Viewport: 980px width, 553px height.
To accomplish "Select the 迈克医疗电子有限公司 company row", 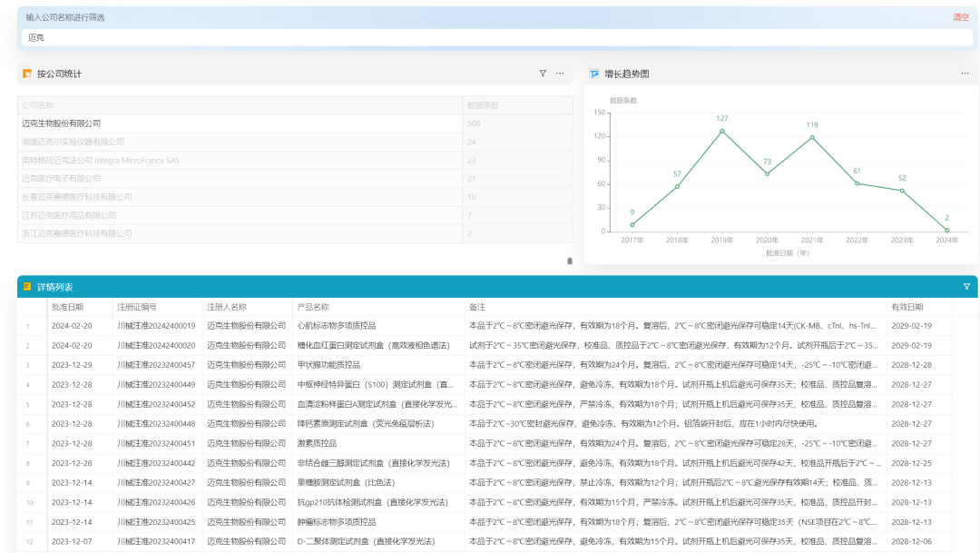I will coord(295,178).
